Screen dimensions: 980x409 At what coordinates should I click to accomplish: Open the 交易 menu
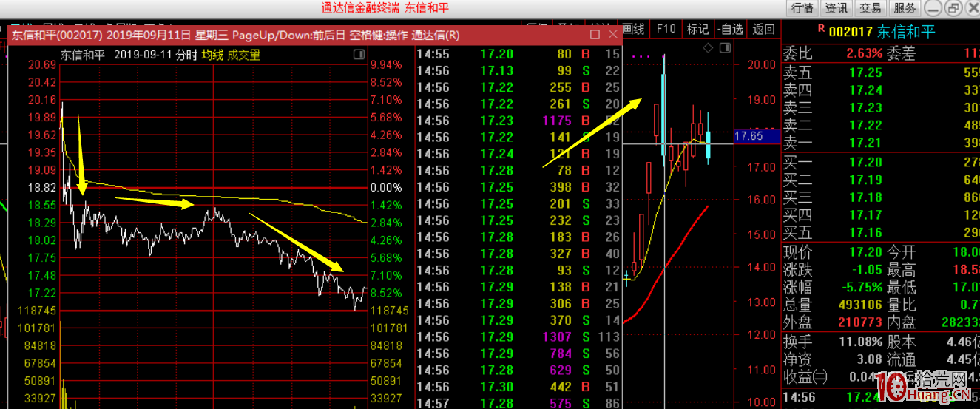pos(871,8)
